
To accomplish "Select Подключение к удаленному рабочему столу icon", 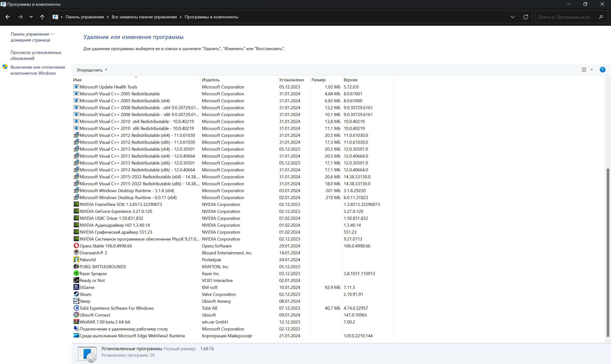I will point(76,328).
